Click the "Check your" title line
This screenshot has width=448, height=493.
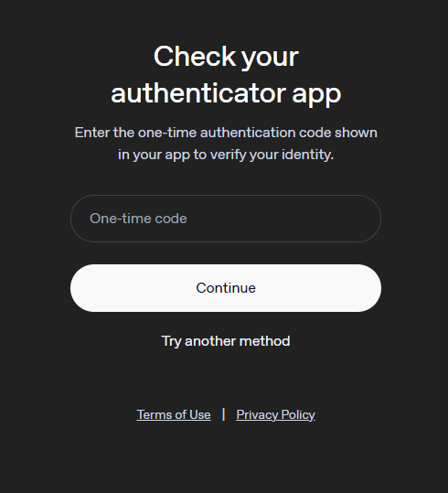point(226,57)
